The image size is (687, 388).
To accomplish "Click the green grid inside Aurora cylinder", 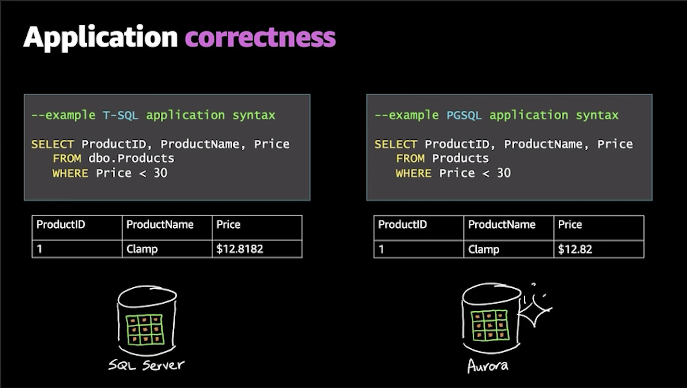I will coord(490,325).
